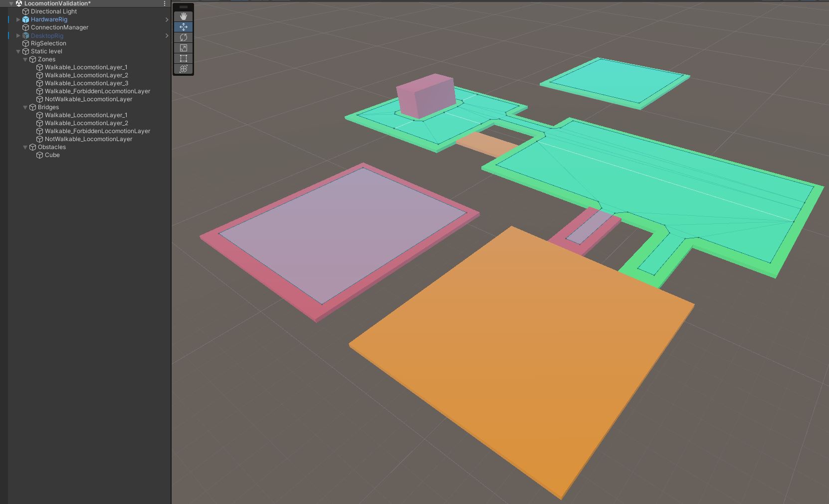Click the LocomotionValidation scene Unity icon
The width and height of the screenshot is (829, 504).
[19, 3]
